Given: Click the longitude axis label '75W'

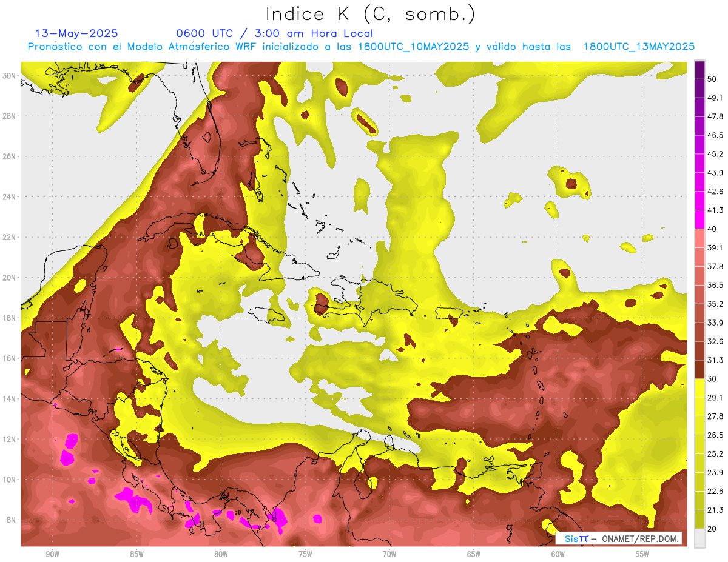Looking at the screenshot, I should 305,555.
